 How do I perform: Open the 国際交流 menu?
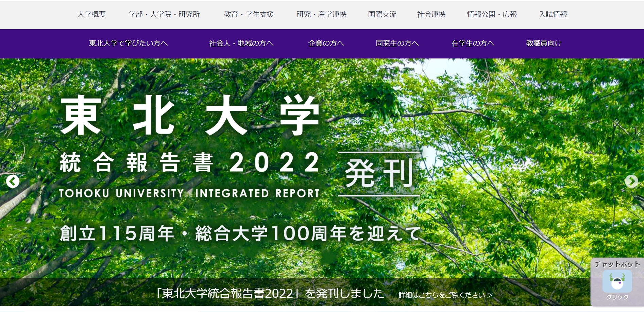(382, 14)
